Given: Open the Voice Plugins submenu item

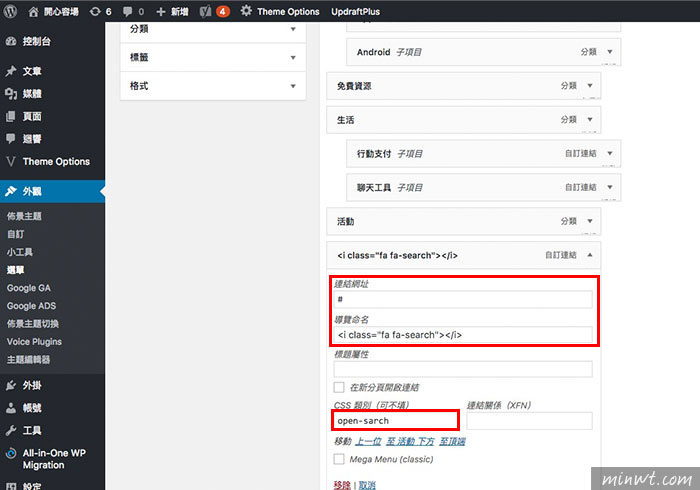Looking at the screenshot, I should point(34,342).
